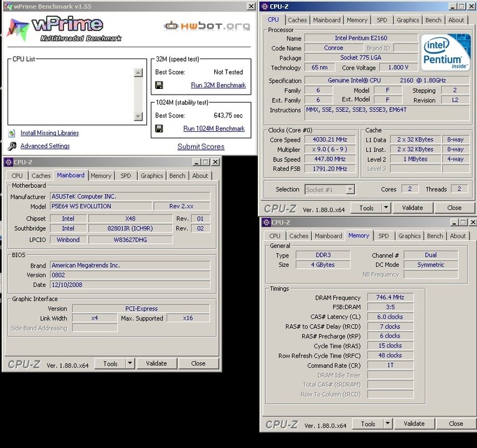This screenshot has height=448, width=477.
Task: Click the wPrime logo graphic
Action: pyautogui.click(x=64, y=29)
